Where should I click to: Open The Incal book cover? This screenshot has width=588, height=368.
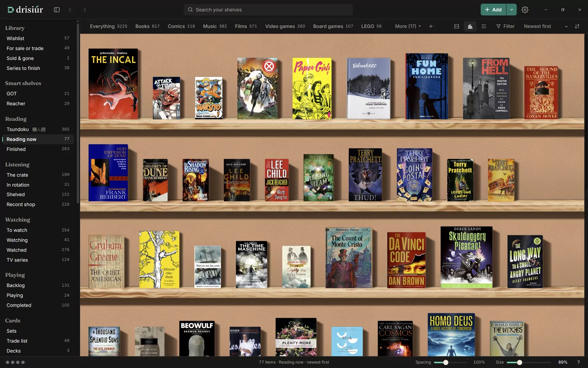(x=113, y=84)
